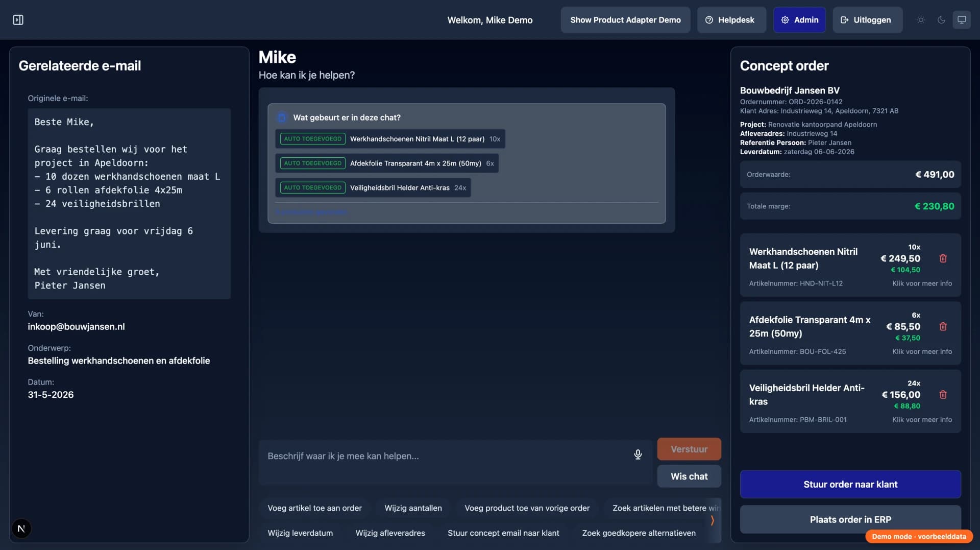This screenshot has height=550, width=980.
Task: Click the microphone voice input icon
Action: point(638,455)
